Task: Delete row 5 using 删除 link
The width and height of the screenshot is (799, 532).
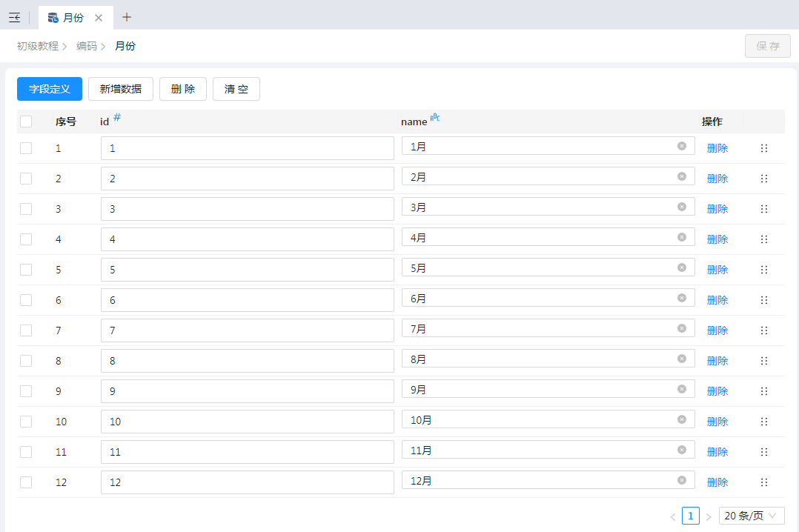Action: pos(717,270)
